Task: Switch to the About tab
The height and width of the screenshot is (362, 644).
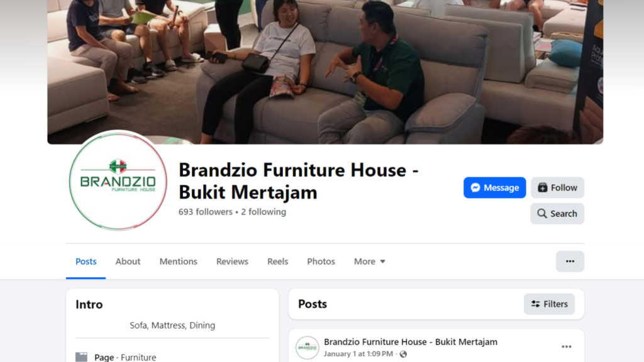Action: pyautogui.click(x=128, y=261)
